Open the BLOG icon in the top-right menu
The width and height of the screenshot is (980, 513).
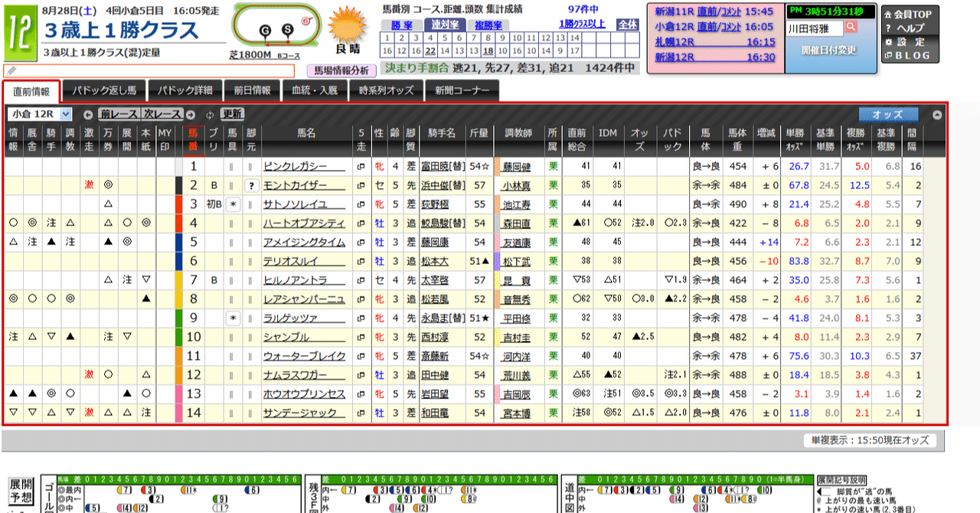pyautogui.click(x=907, y=56)
